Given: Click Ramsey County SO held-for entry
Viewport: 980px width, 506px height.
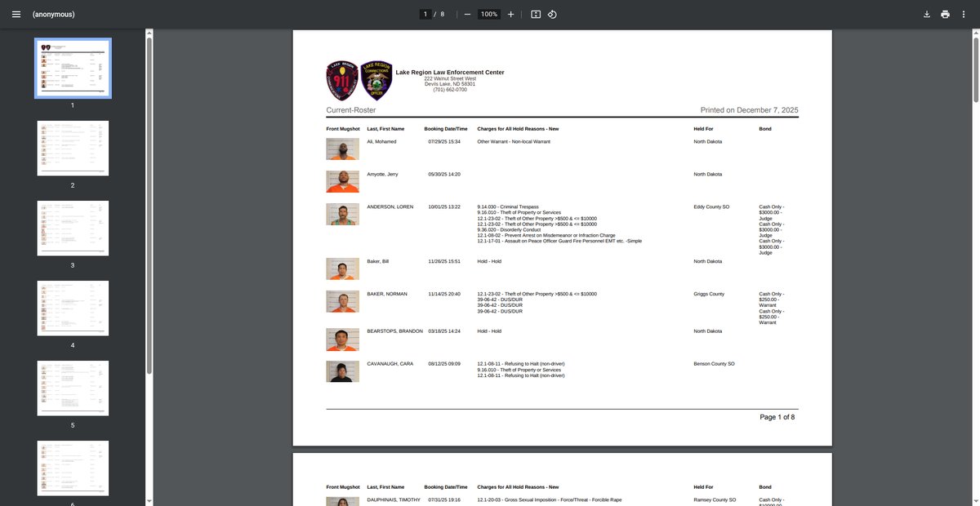Looking at the screenshot, I should pos(715,499).
